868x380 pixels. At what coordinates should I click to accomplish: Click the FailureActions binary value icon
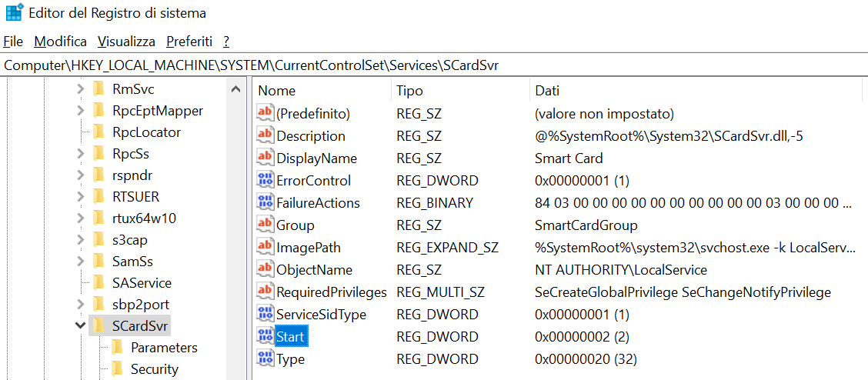coord(265,202)
